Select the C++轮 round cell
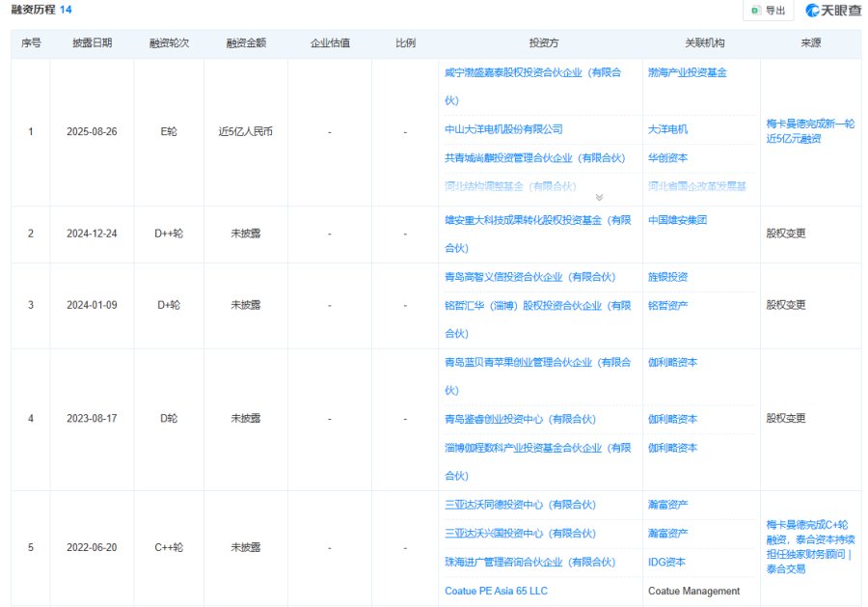Screen dimensions: 868x607 [169, 548]
